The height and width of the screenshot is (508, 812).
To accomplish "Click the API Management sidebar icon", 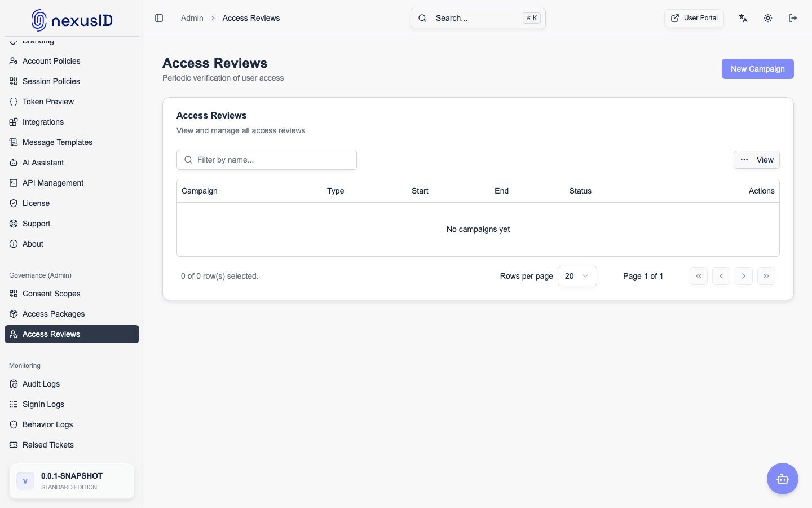I will [x=14, y=183].
